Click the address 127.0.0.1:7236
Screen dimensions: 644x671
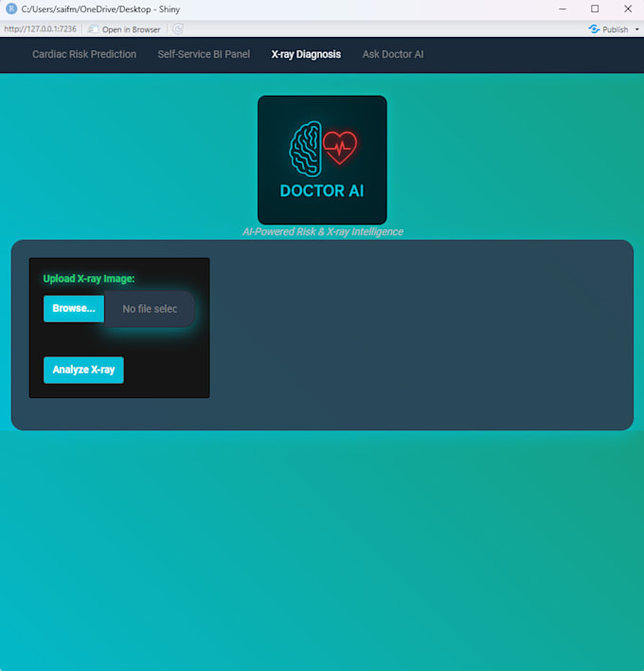coord(40,29)
